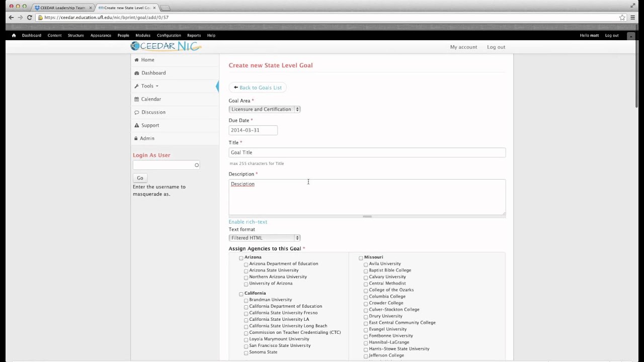Click the browser back arrow
Image resolution: width=644 pixels, height=362 pixels.
(11, 18)
